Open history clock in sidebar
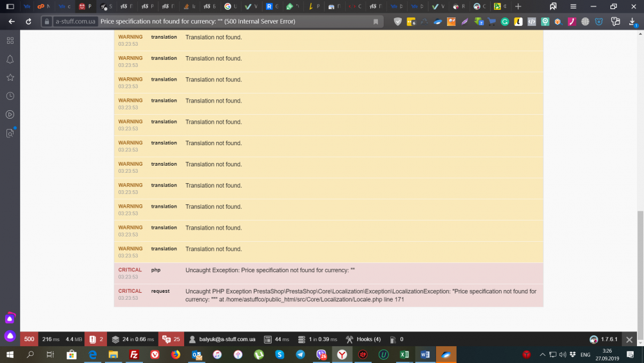This screenshot has height=363, width=644. tap(10, 96)
